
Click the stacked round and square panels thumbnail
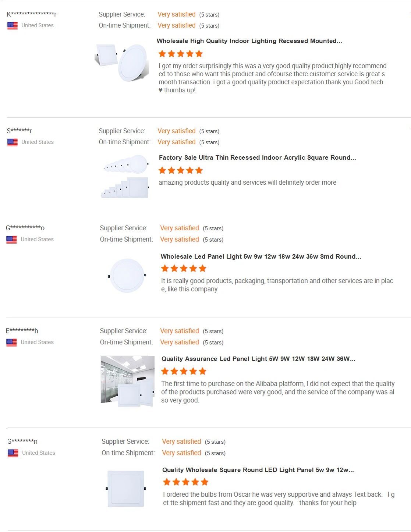[125, 176]
